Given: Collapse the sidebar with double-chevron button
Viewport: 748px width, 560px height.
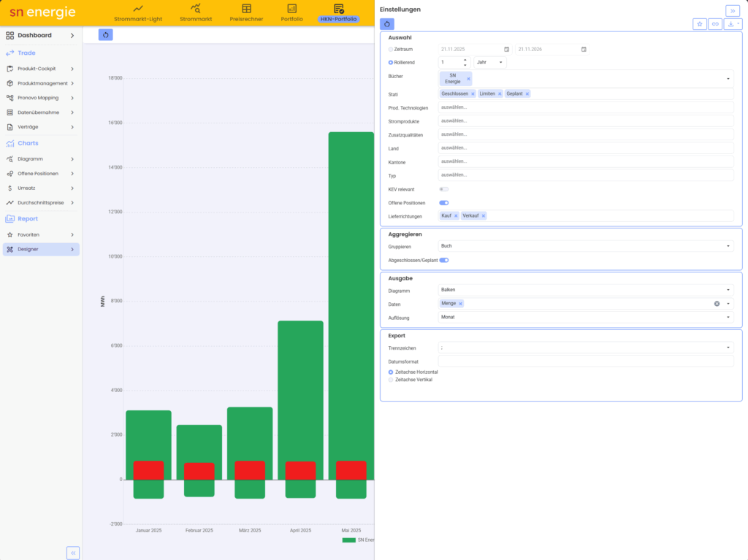Looking at the screenshot, I should point(73,553).
